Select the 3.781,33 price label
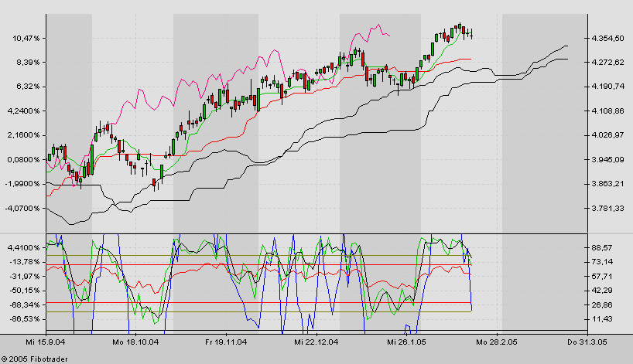633x364 pixels. (x=607, y=209)
